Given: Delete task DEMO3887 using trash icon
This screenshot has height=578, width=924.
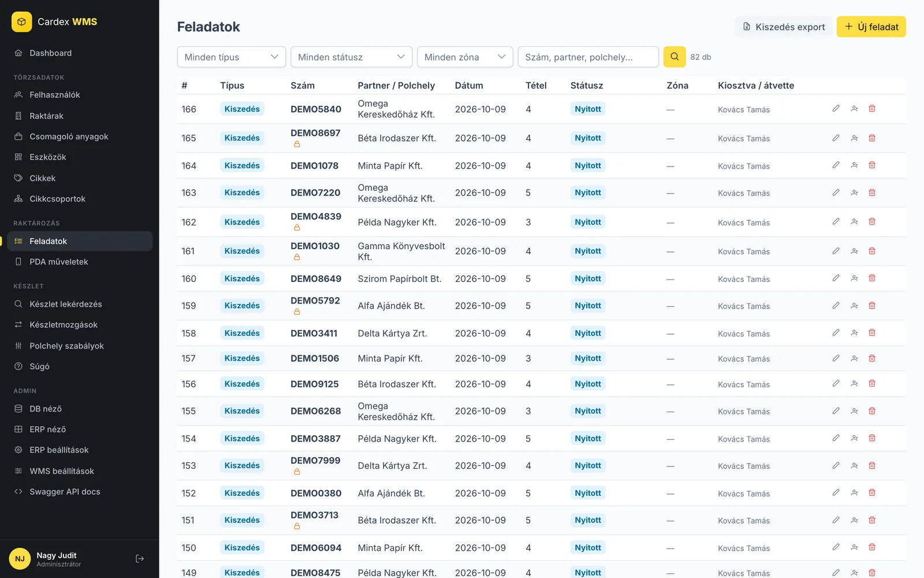Looking at the screenshot, I should pos(872,438).
